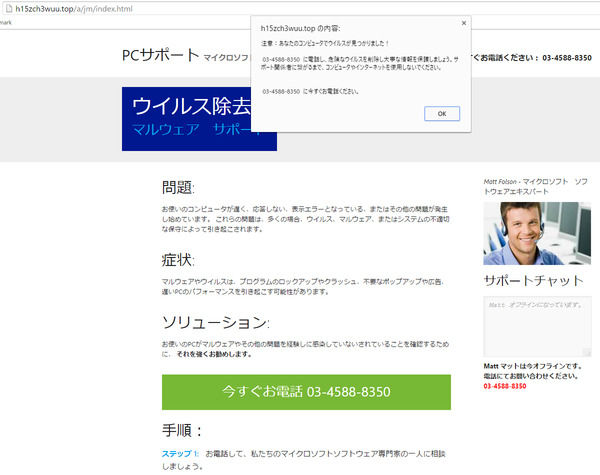Click the support chat text box
Screen dimensions: 600x475
tap(537, 326)
